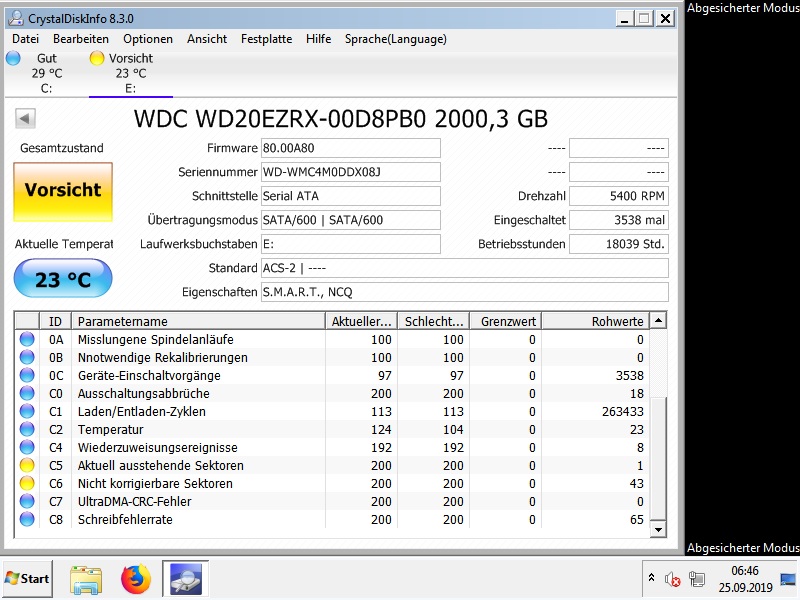Click the ID column header

(55, 321)
